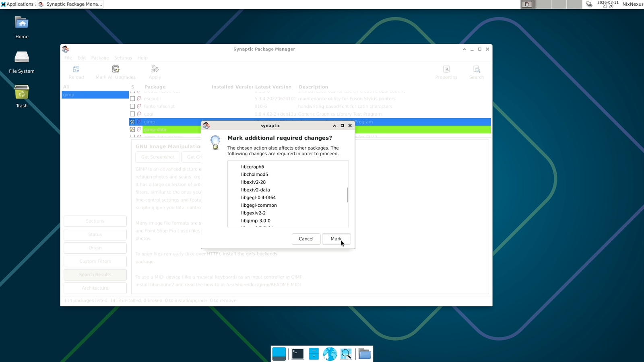Toggle the checkbox next to gegl package

[132, 114]
